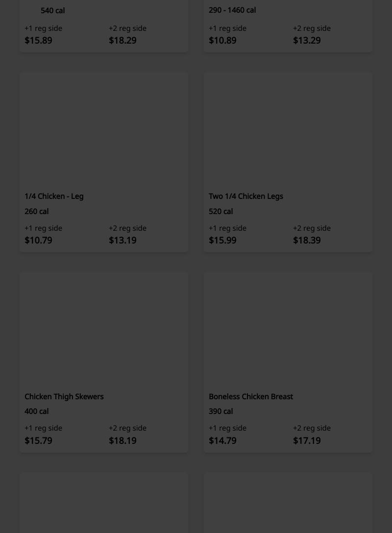Click the $18.29 two-side price
The width and height of the screenshot is (392, 533).
point(122,40)
